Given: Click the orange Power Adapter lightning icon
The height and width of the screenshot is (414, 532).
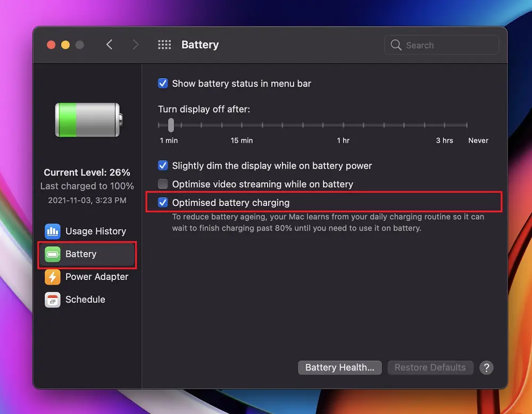Looking at the screenshot, I should click(53, 277).
